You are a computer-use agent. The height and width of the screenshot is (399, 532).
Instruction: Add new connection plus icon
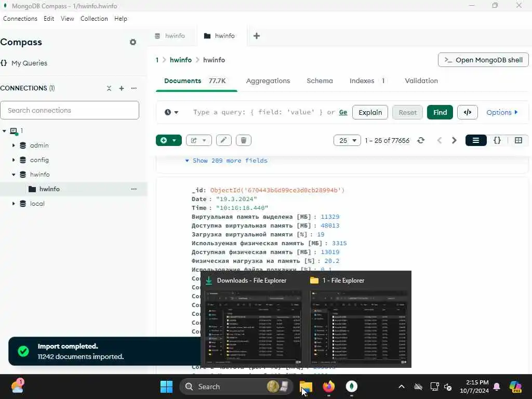point(122,88)
